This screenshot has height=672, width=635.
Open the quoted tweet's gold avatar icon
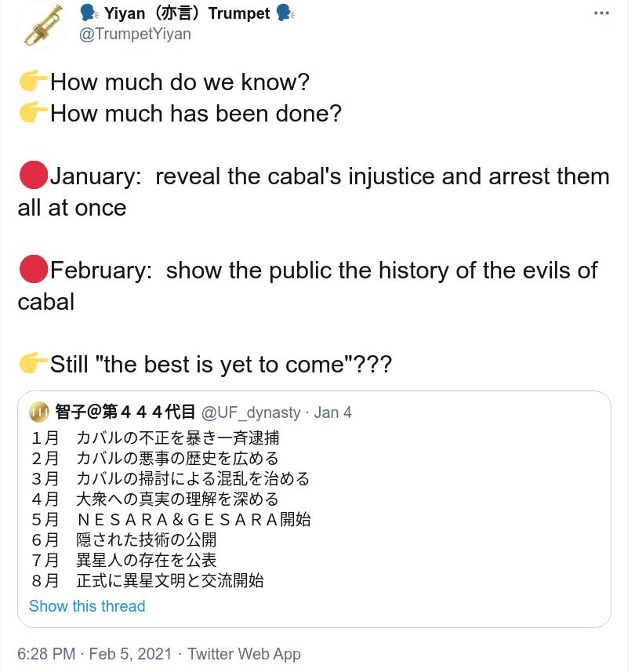point(39,412)
